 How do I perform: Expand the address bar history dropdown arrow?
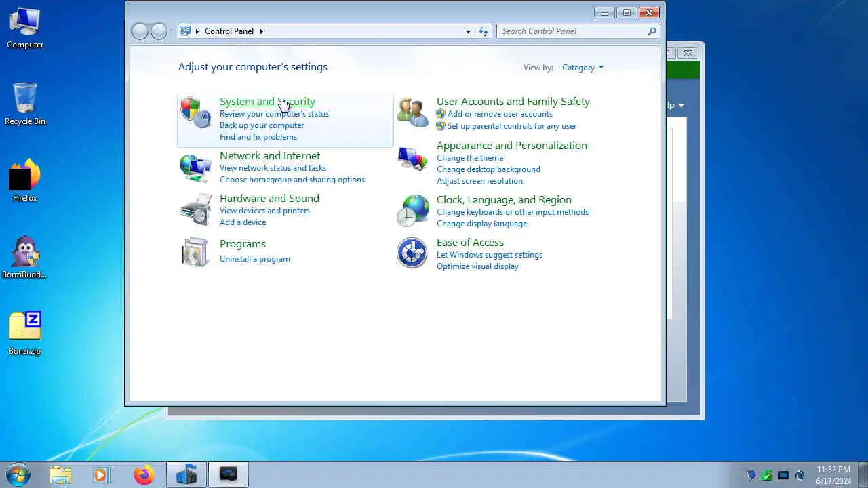(x=468, y=31)
